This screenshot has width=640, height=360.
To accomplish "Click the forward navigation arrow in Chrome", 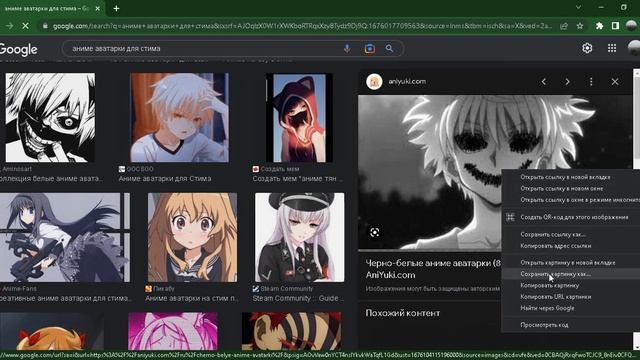I will (x=9, y=26).
